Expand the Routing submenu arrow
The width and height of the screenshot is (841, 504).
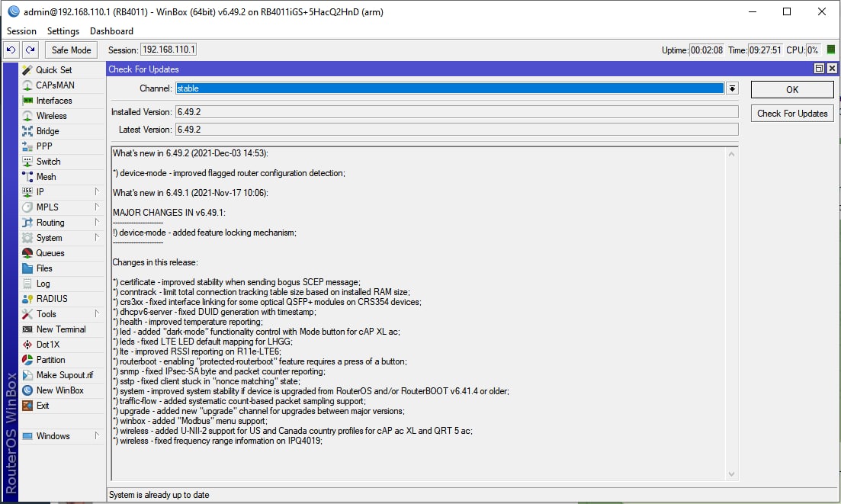[x=97, y=223]
